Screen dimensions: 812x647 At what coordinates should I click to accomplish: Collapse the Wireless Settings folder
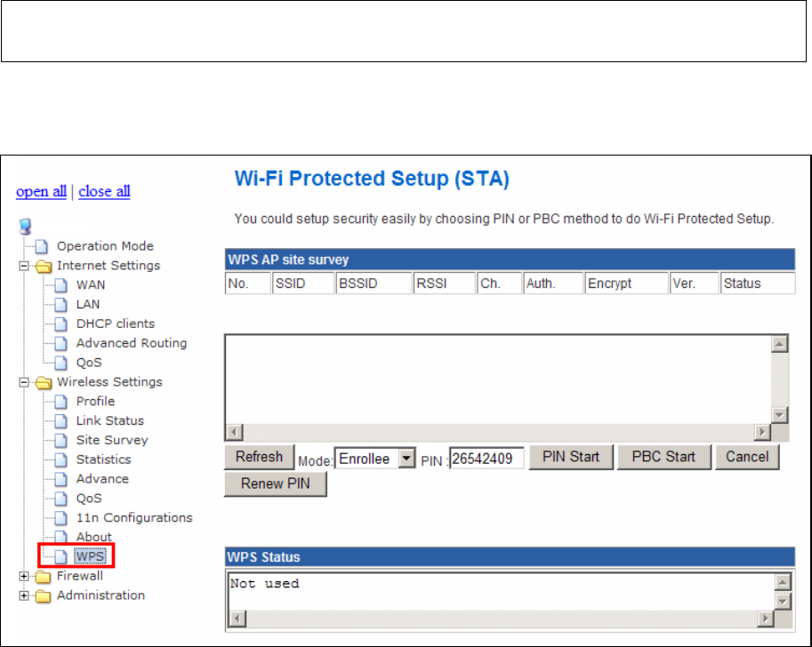[x=24, y=382]
